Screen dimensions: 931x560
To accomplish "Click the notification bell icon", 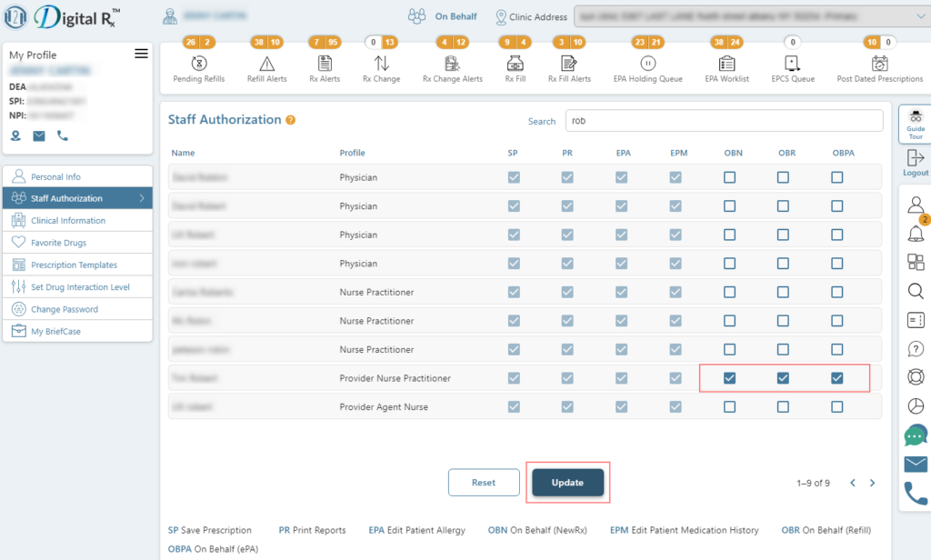I will click(916, 233).
